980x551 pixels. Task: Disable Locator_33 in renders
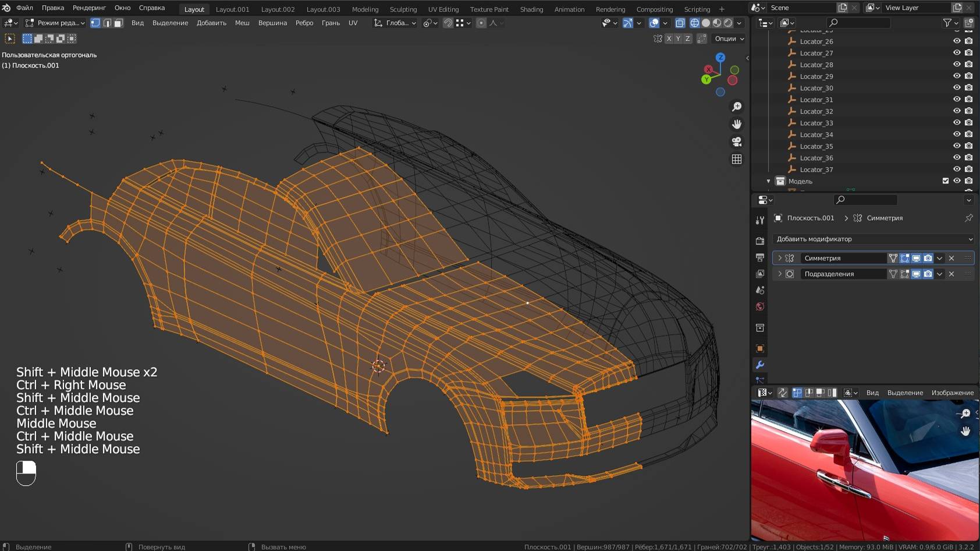point(968,123)
